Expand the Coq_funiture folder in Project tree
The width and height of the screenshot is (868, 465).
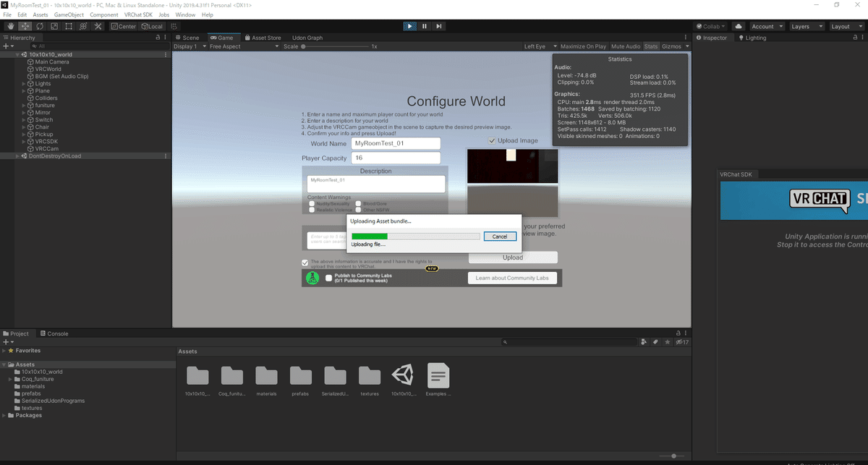[x=10, y=379]
